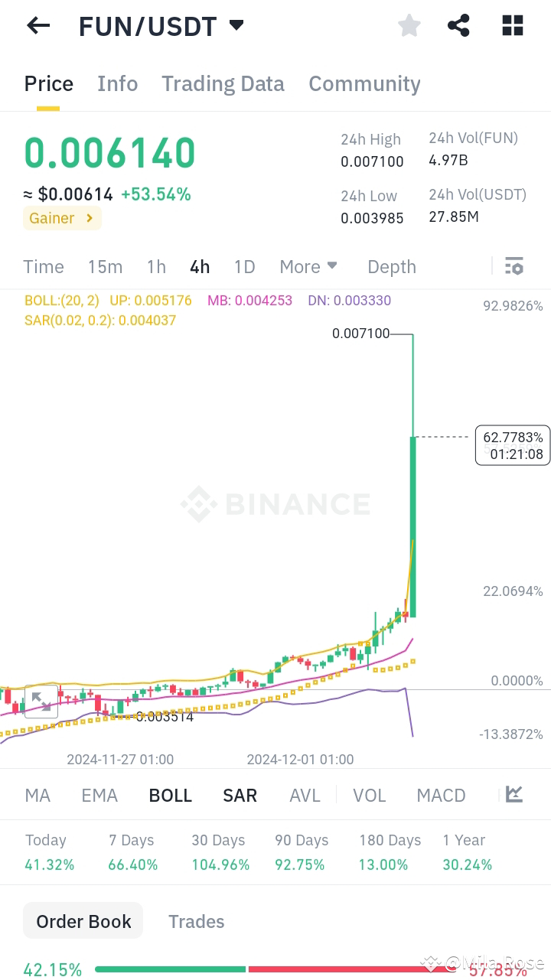Screen dimensions: 551x980
Task: Select the 1D timeframe
Action: 244,266
